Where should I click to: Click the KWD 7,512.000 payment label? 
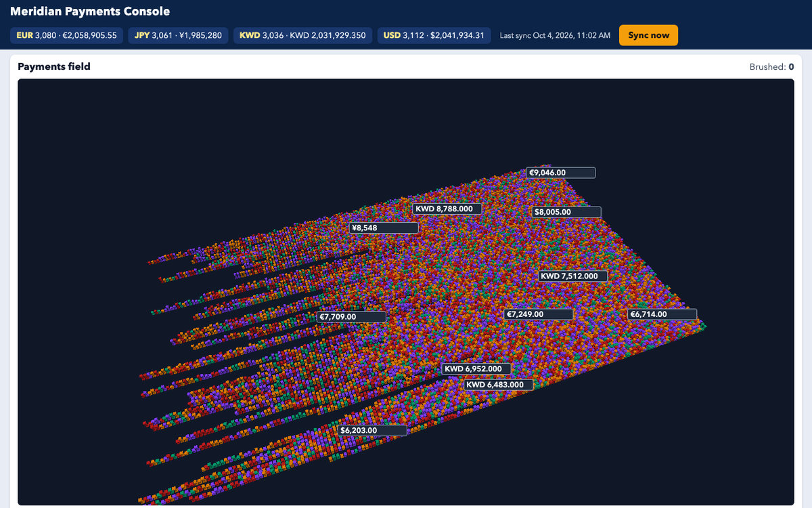coord(573,276)
